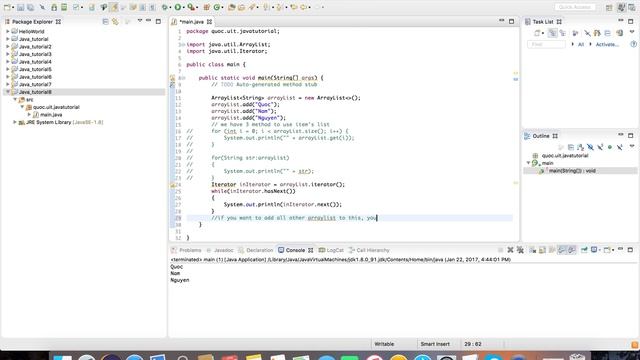Click the Find field in Task List
Viewport: 640px width, 360px height.
546,44
